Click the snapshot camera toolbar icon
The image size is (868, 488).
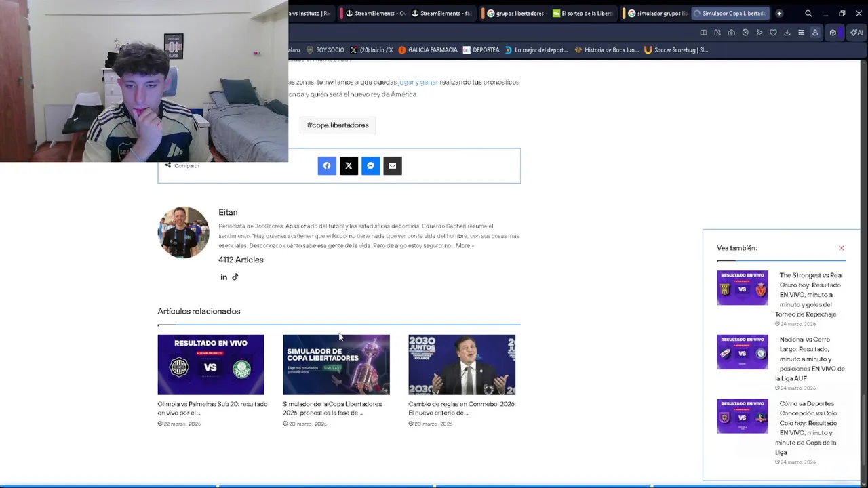click(731, 33)
